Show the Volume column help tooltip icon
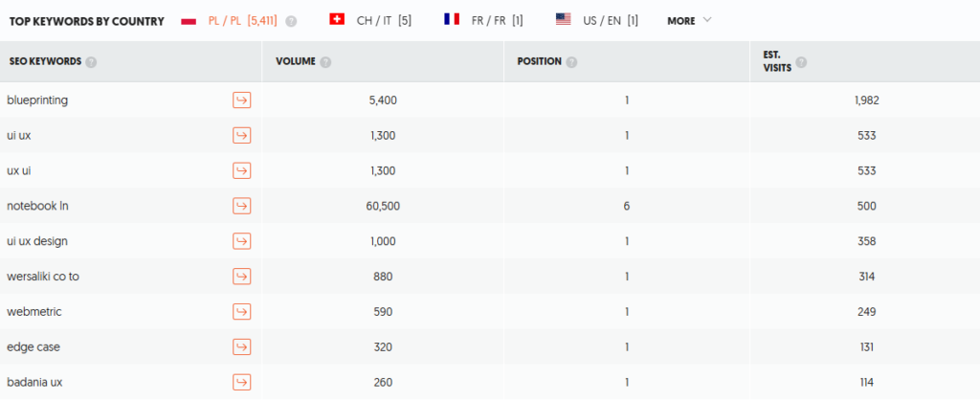 click(x=326, y=62)
